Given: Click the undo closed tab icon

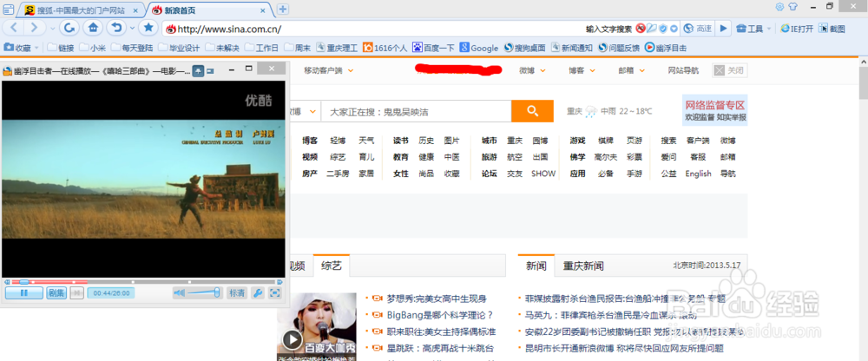Looking at the screenshot, I should [x=115, y=28].
